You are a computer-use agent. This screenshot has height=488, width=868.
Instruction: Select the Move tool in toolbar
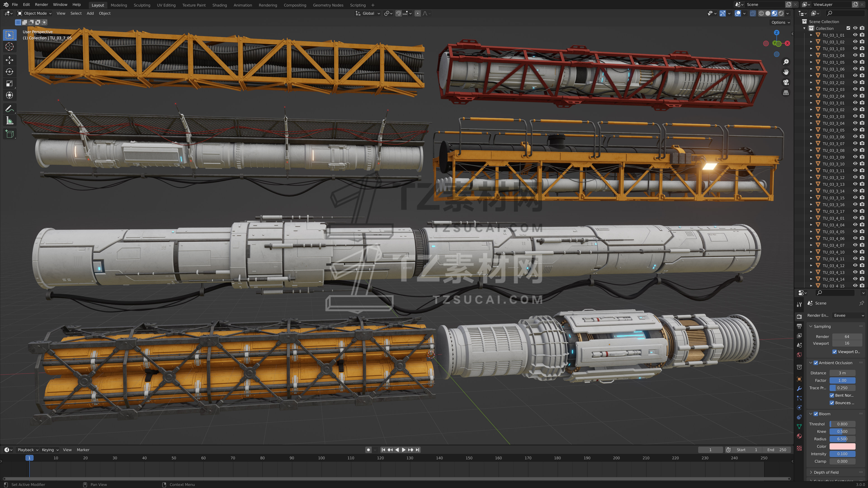[x=9, y=60]
